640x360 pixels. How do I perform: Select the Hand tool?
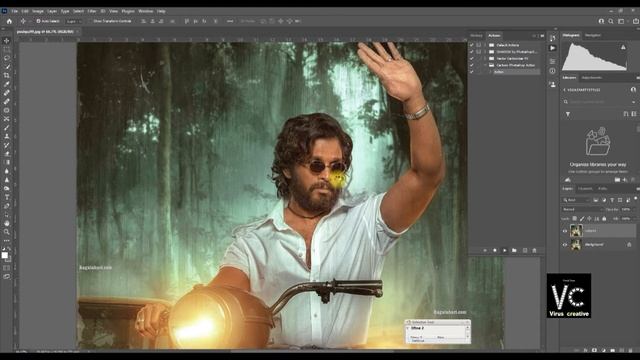click(x=7, y=223)
